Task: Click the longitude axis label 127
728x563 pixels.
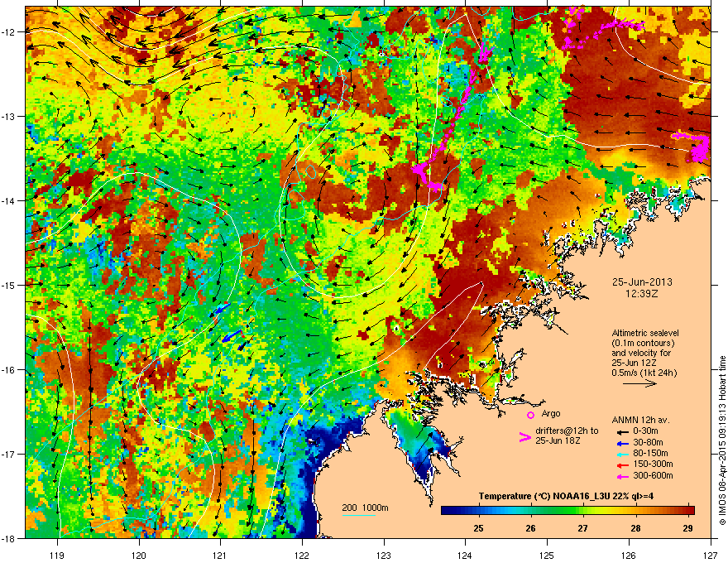Action: coord(711,555)
